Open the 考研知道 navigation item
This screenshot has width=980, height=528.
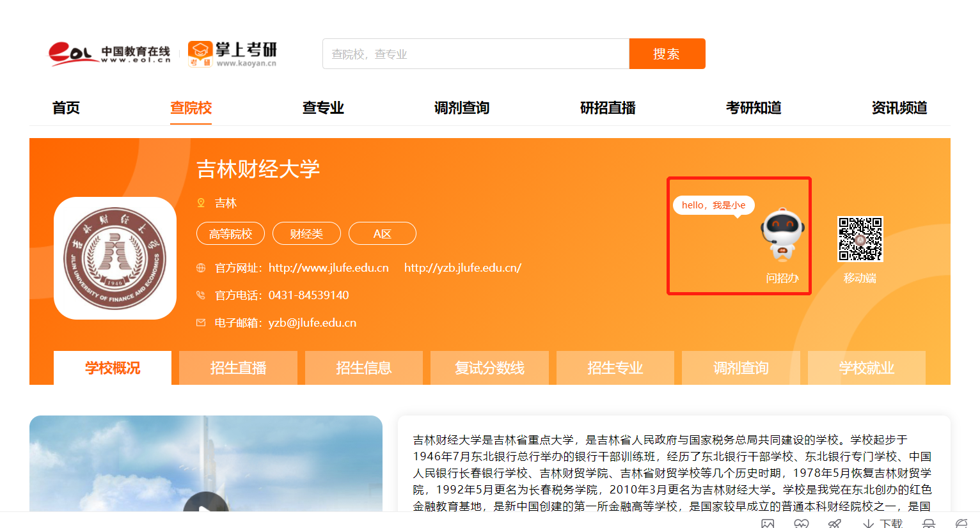[x=754, y=107]
